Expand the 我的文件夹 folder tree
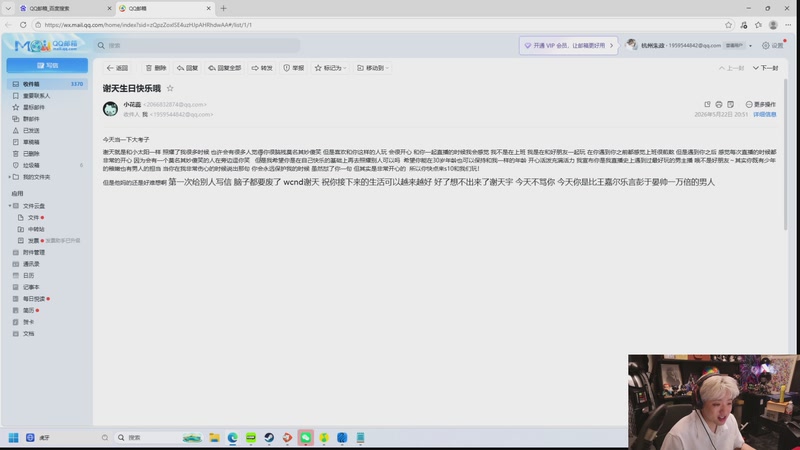The height and width of the screenshot is (450, 800). (x=10, y=177)
